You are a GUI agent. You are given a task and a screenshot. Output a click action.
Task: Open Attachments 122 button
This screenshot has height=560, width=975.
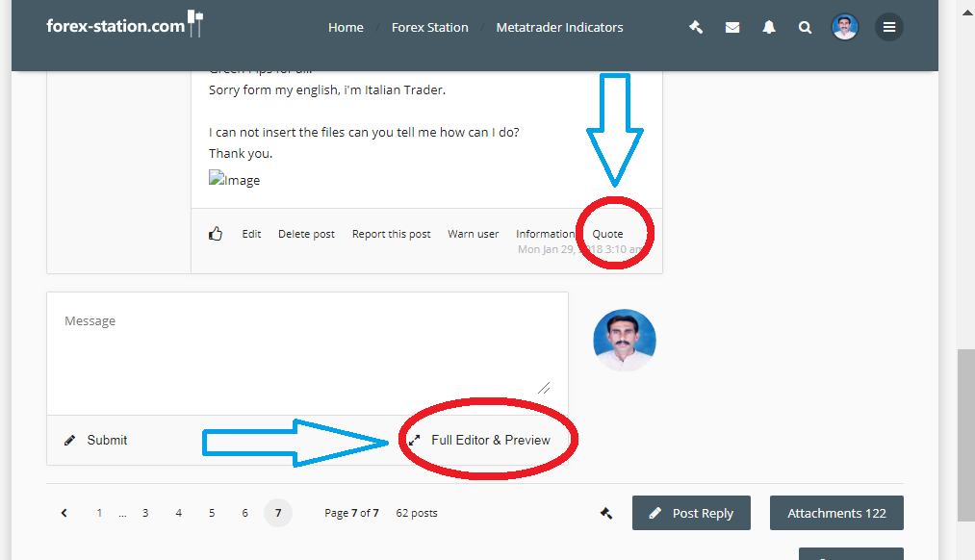(x=836, y=513)
